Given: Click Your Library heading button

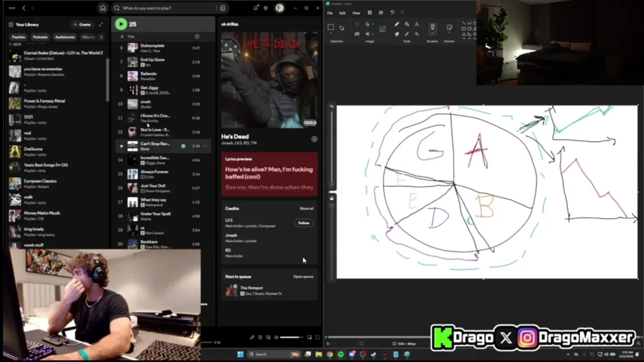Looking at the screenshot, I should click(x=24, y=24).
